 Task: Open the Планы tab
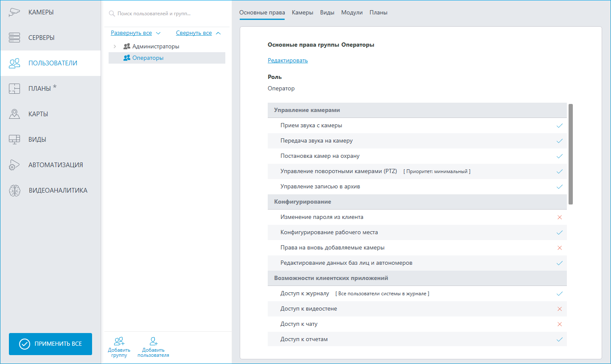coord(378,13)
